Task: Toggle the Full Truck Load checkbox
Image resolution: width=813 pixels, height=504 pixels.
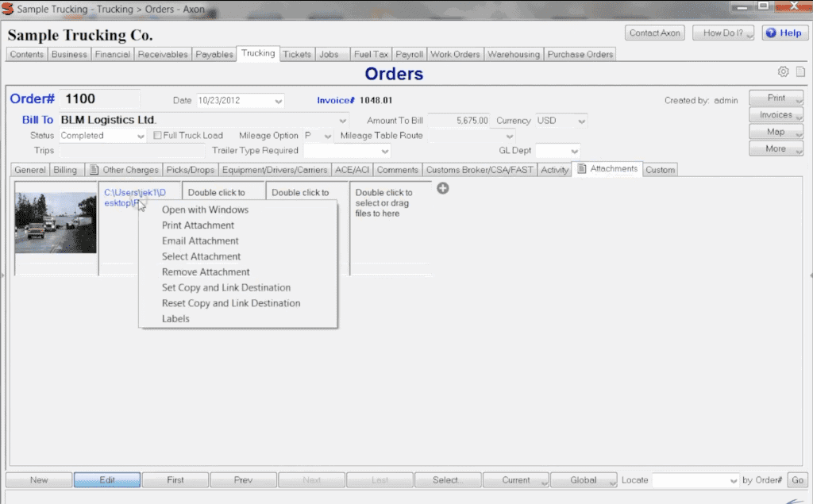Action: (x=158, y=136)
